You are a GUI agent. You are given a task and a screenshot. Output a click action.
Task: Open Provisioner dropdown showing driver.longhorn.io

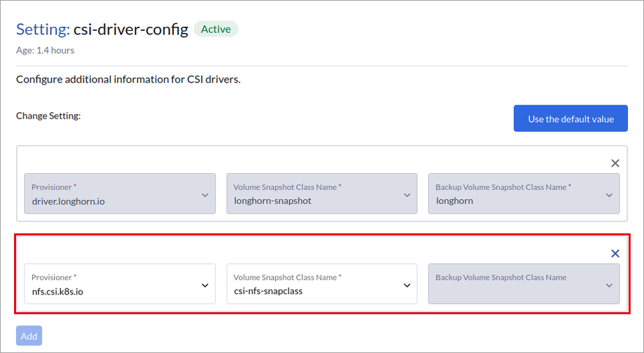coord(120,193)
